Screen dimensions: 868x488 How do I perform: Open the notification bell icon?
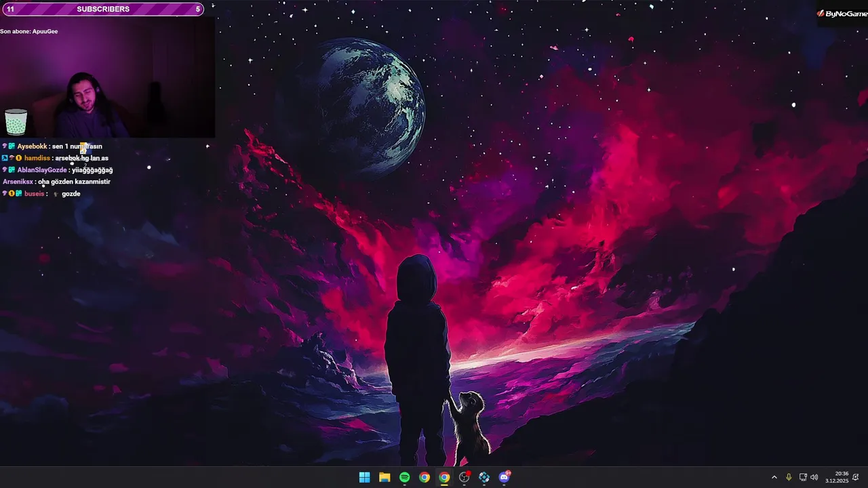coord(856,477)
